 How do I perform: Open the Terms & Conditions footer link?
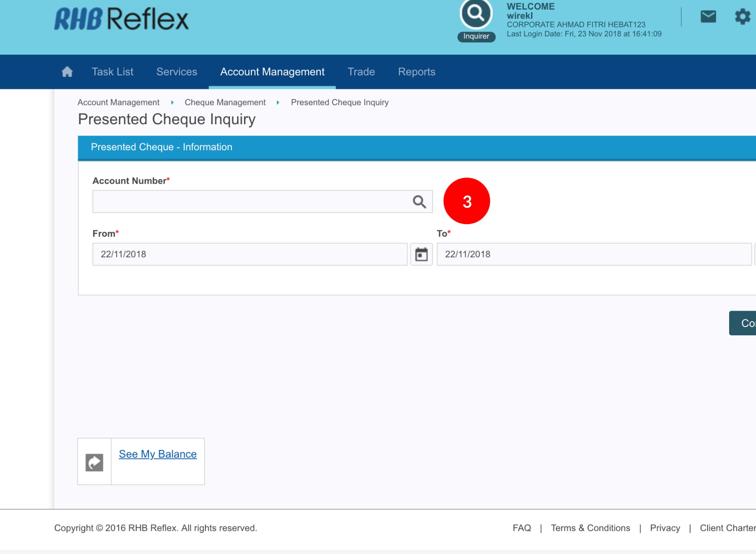(591, 528)
